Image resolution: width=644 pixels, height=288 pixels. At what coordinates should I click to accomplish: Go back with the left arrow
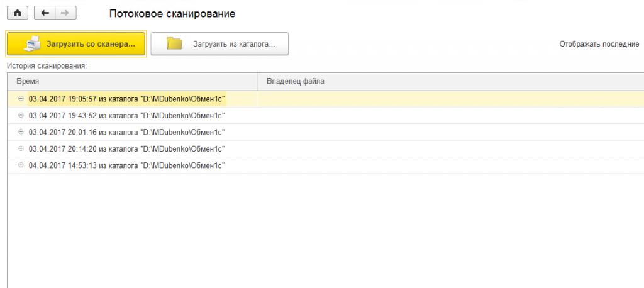(45, 13)
